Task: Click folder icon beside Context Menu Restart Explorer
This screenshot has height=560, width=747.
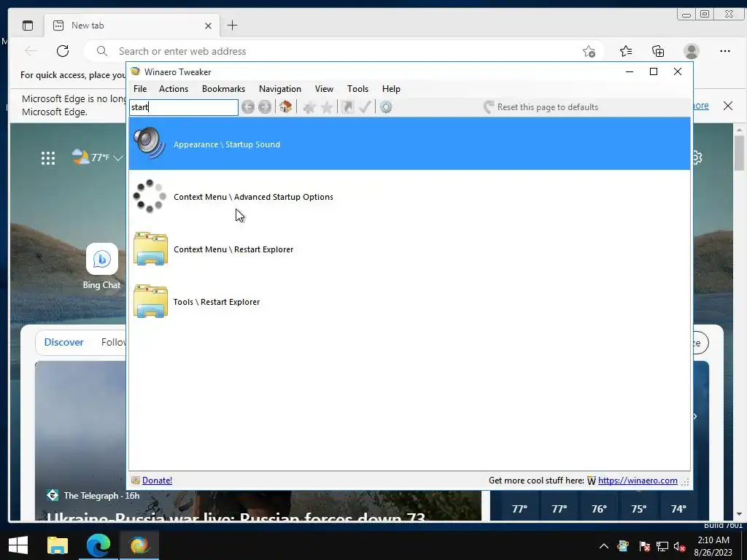Action: 150,249
